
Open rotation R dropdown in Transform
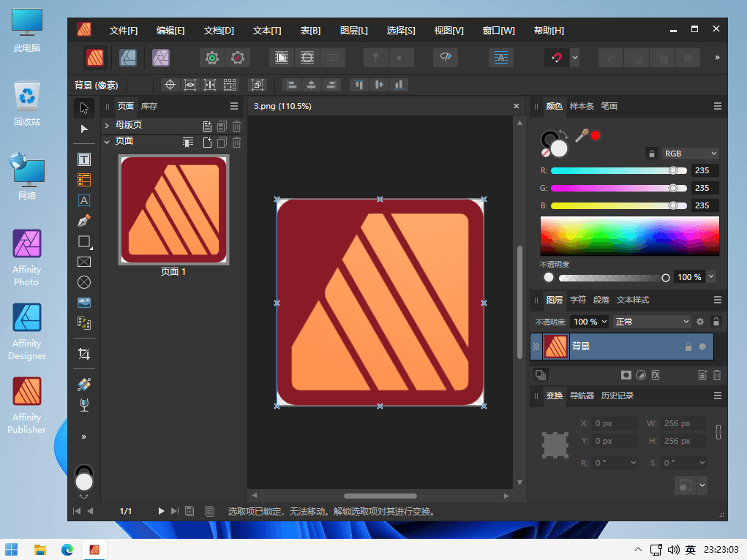point(634,462)
